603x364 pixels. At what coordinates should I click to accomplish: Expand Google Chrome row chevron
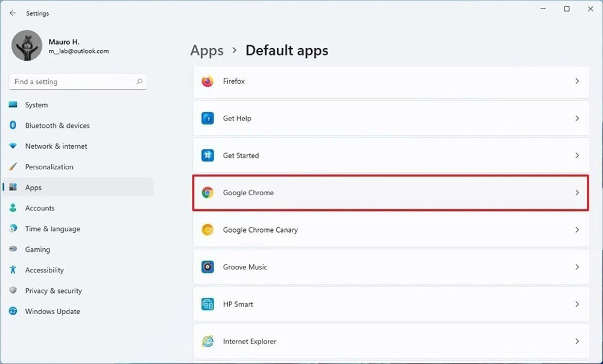(x=577, y=193)
